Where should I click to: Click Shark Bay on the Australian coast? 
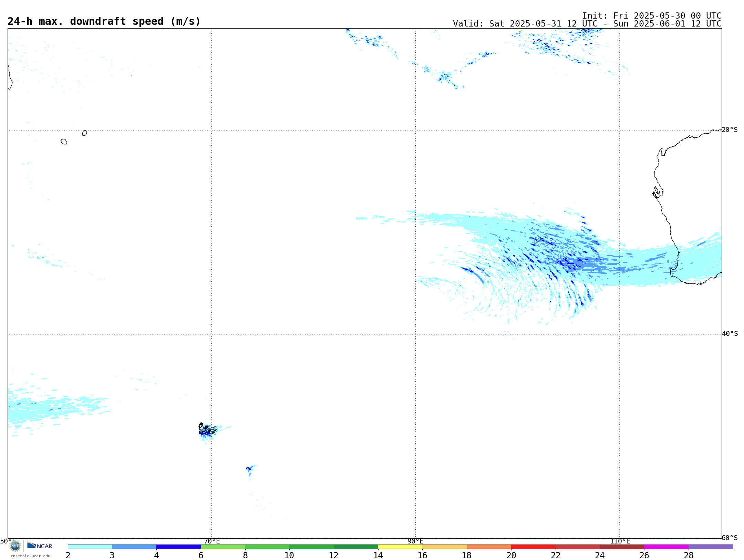(658, 192)
